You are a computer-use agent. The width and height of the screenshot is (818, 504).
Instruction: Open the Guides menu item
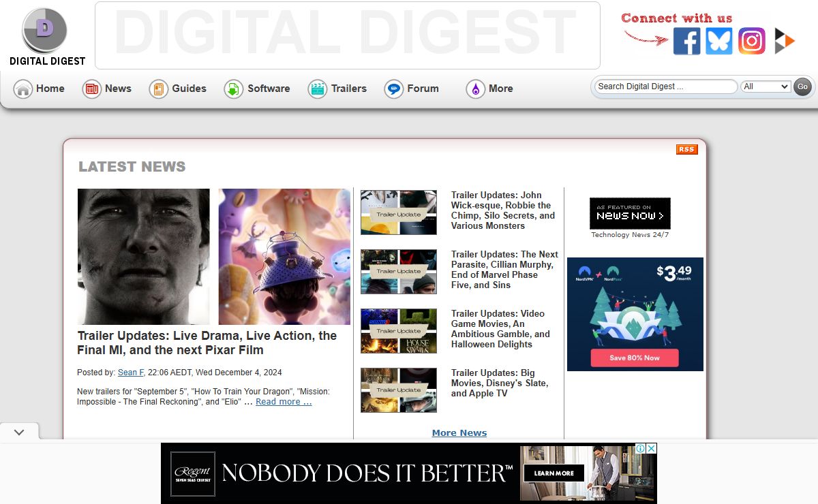coord(190,89)
